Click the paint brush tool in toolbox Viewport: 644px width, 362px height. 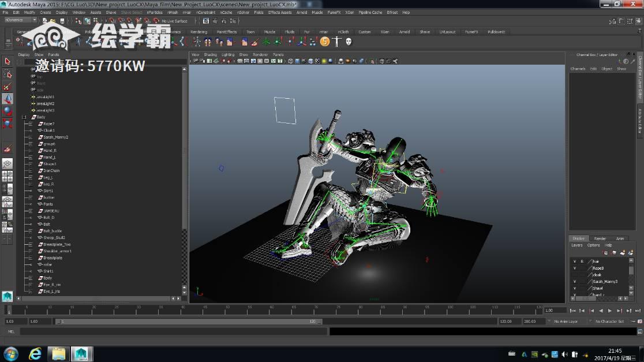[8, 148]
